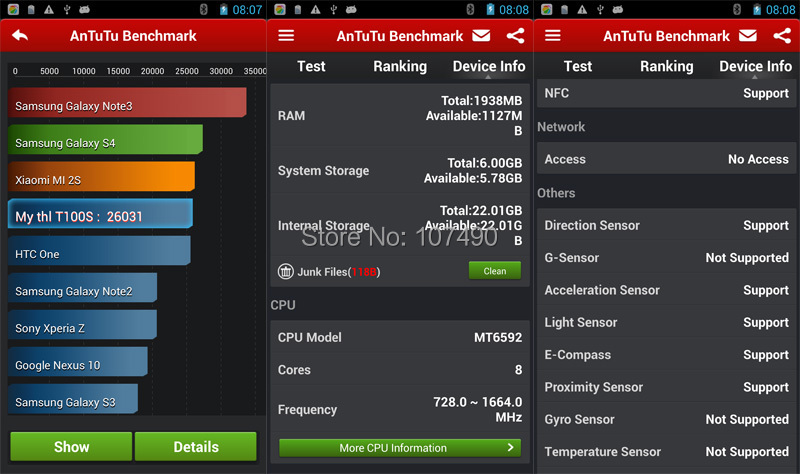Tap the CPU Model MT6592 row
The image size is (800, 474).
400,337
